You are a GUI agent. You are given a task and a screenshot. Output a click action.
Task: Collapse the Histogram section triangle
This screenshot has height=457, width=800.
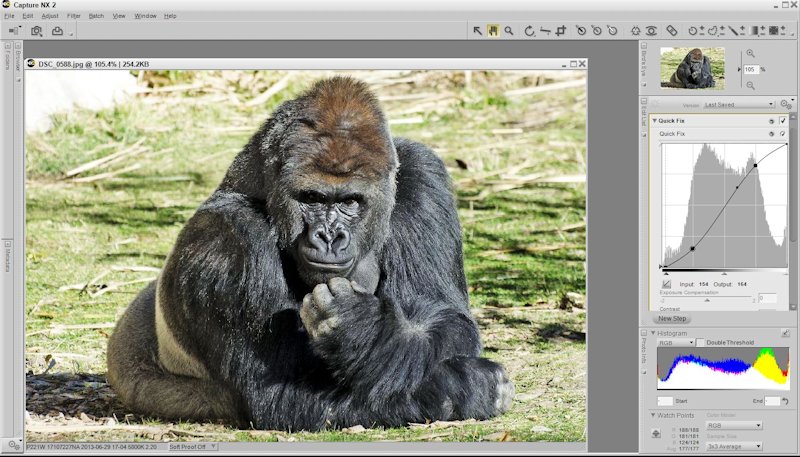tap(654, 333)
